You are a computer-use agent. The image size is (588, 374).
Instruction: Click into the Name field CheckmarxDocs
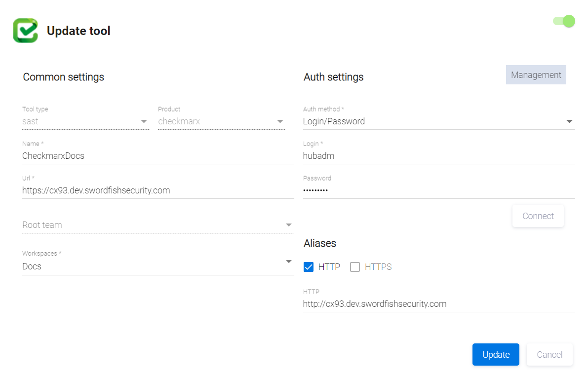[157, 156]
